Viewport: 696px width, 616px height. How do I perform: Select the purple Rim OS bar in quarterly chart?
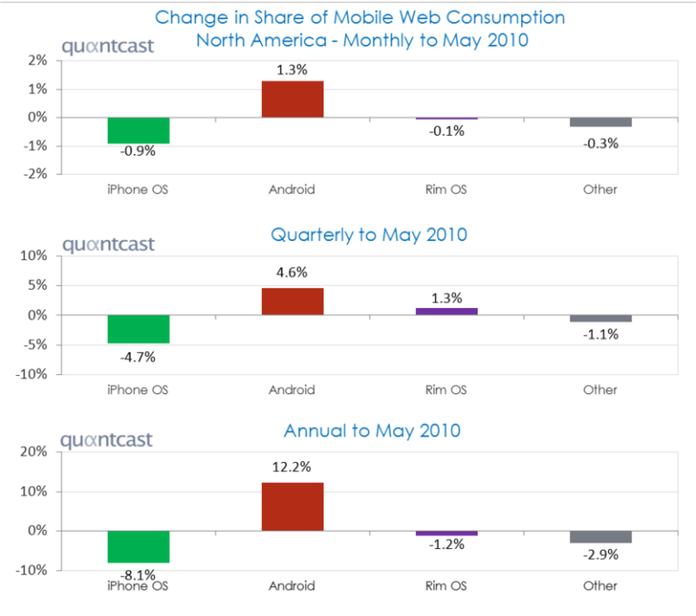pos(446,311)
